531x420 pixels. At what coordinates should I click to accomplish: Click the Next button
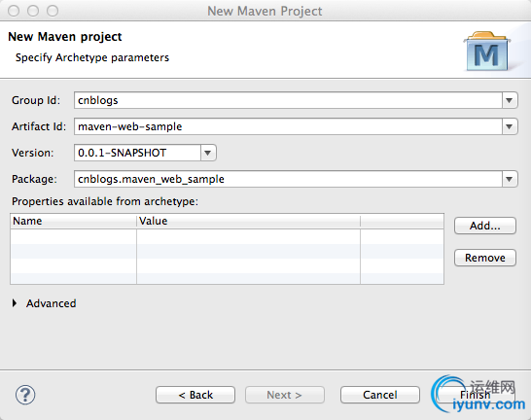[x=285, y=395]
